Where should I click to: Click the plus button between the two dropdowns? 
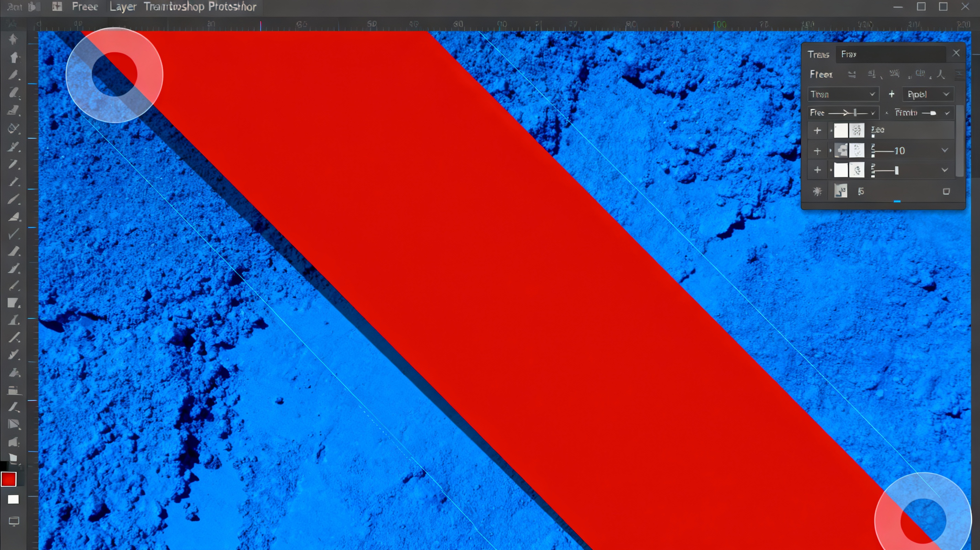(x=892, y=94)
